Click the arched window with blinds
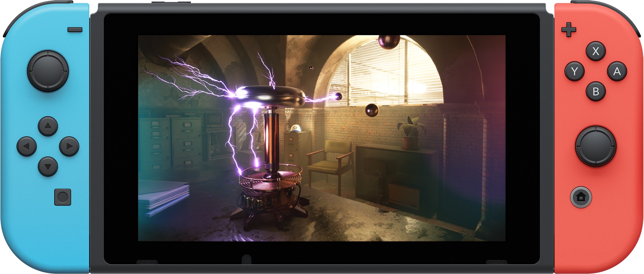The image size is (644, 274). 384,73
